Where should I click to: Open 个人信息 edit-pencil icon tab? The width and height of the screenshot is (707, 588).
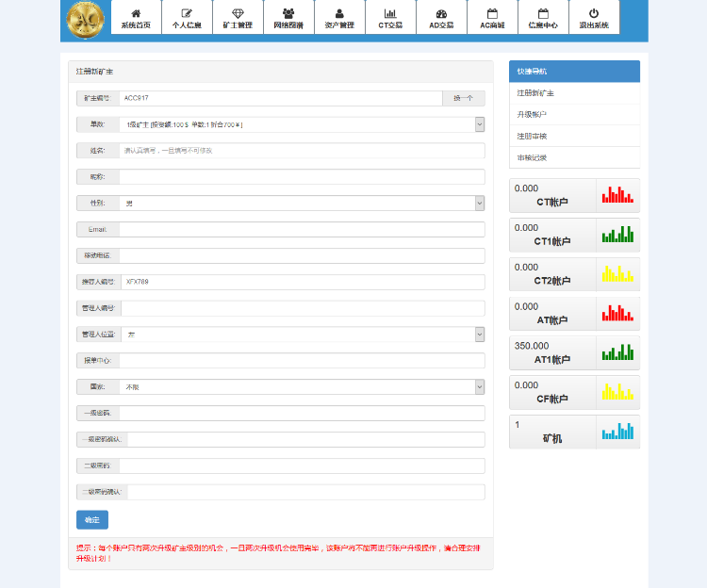pos(187,18)
